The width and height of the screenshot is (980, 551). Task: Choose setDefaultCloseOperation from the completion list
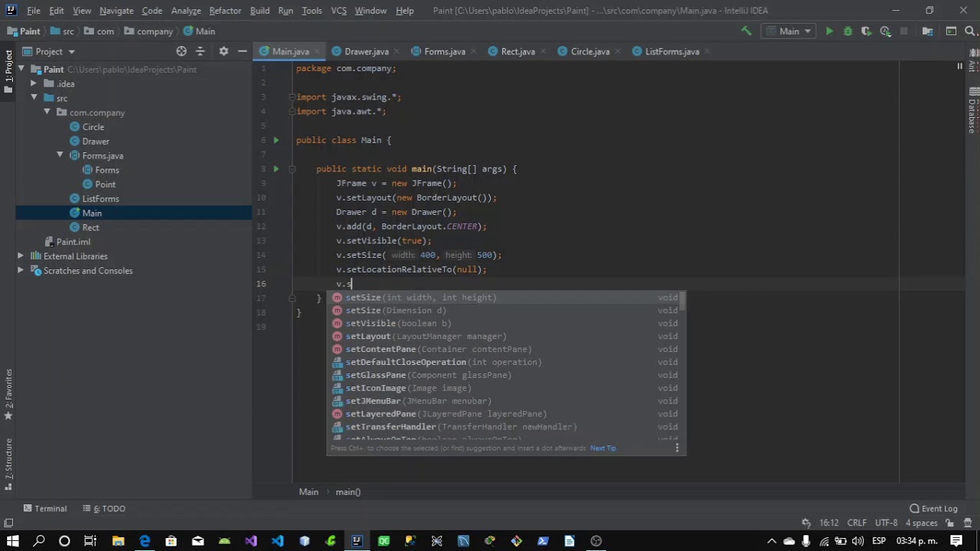click(x=506, y=362)
